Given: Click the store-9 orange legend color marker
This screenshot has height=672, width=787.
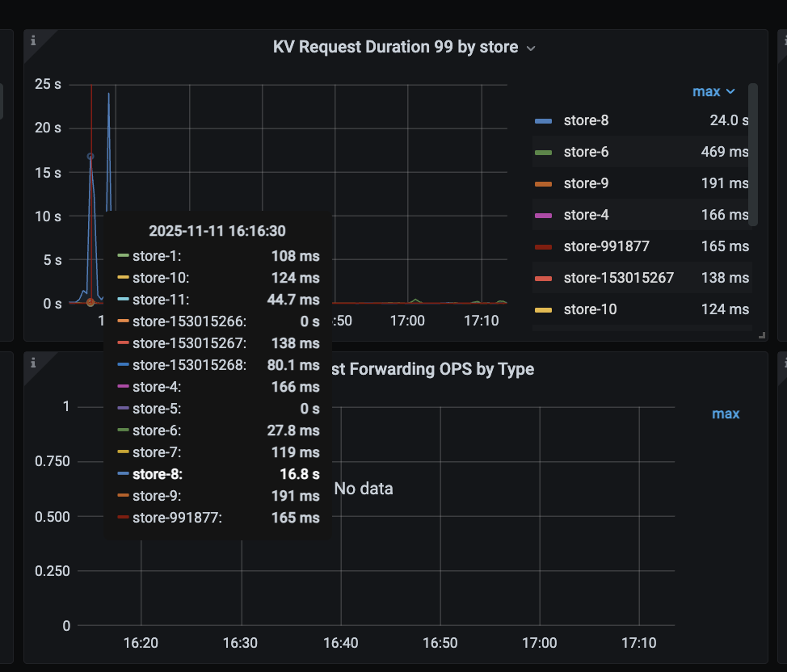Looking at the screenshot, I should click(x=543, y=184).
